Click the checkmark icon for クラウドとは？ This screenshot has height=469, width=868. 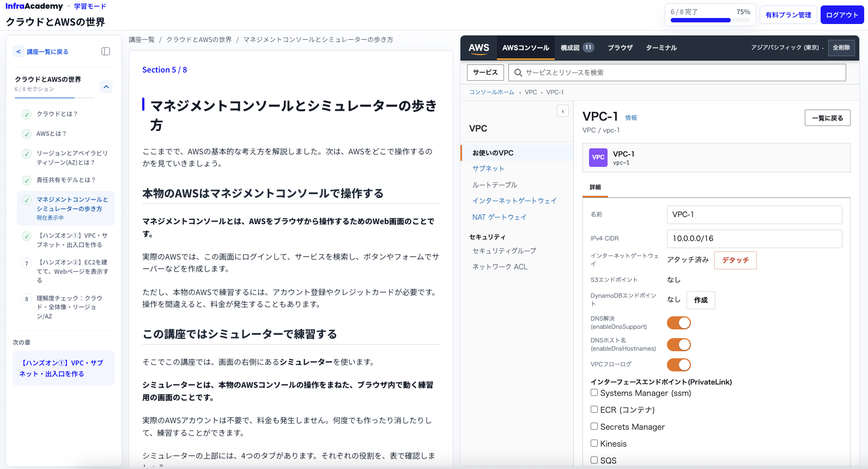tap(26, 115)
